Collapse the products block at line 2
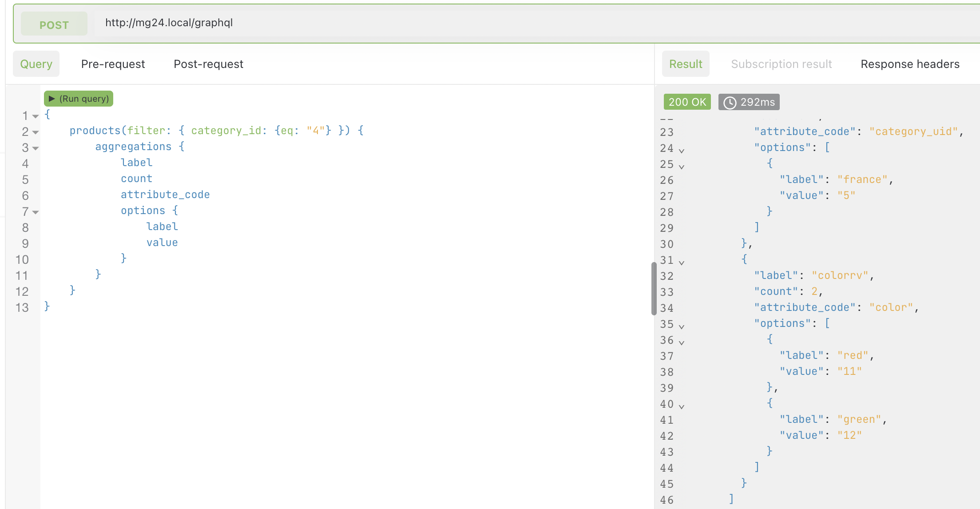 coord(35,132)
